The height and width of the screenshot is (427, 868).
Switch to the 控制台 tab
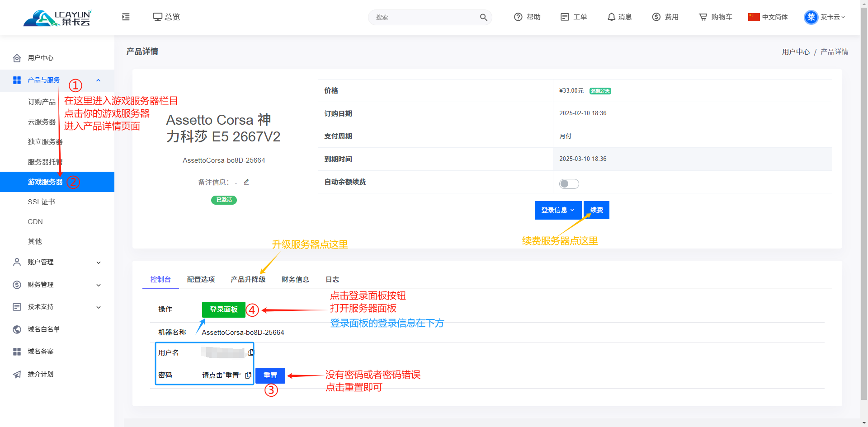(x=160, y=279)
